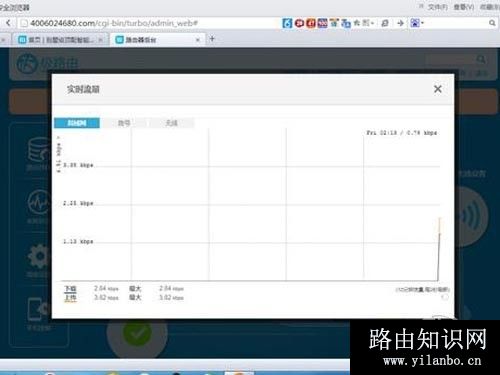Click the 上传 upload legend label
Image resolution: width=500 pixels, height=375 pixels.
[x=70, y=298]
